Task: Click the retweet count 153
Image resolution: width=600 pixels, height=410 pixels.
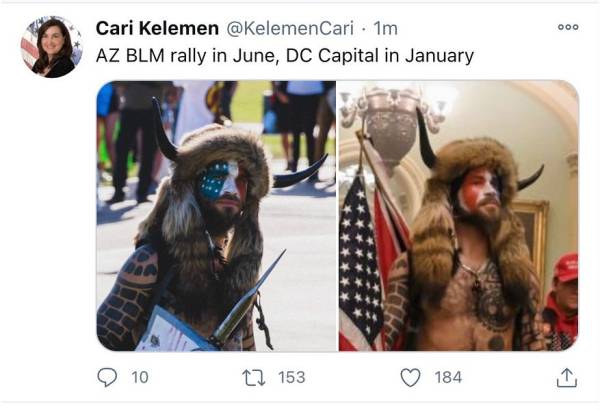Action: (x=291, y=377)
